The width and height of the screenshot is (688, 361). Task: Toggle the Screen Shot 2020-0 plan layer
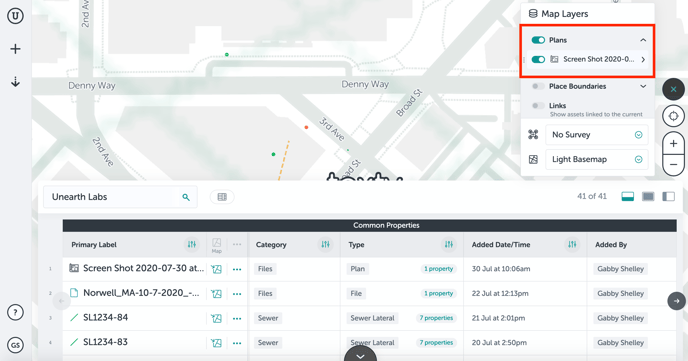click(538, 59)
